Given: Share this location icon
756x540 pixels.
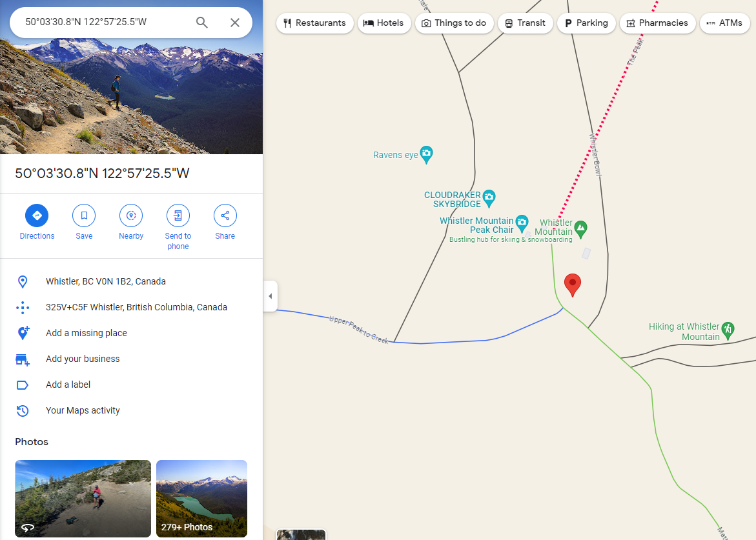Looking at the screenshot, I should tap(225, 215).
